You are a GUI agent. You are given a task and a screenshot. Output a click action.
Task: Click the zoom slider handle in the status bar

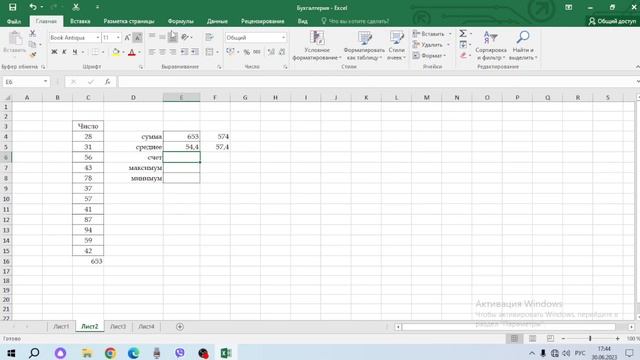point(590,338)
